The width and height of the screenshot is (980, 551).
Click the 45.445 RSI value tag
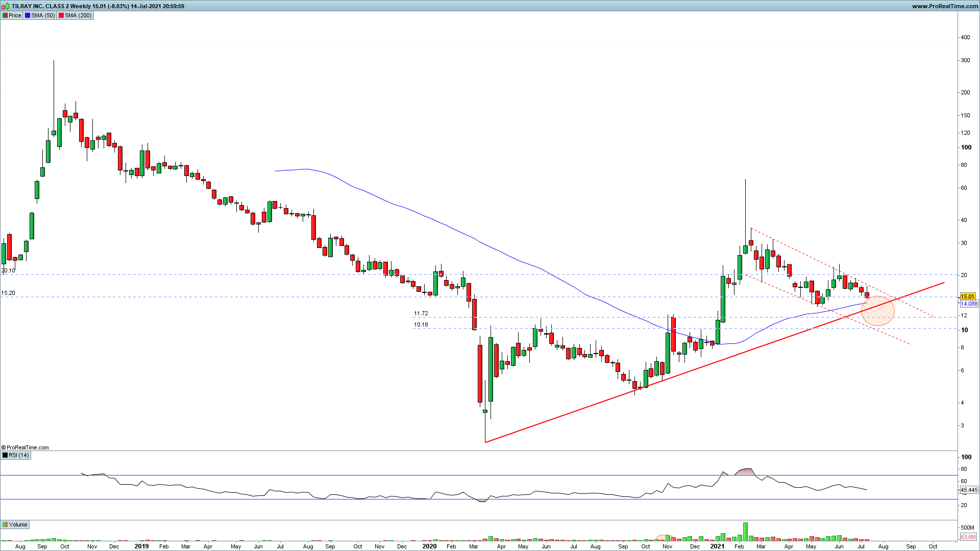(x=969, y=490)
